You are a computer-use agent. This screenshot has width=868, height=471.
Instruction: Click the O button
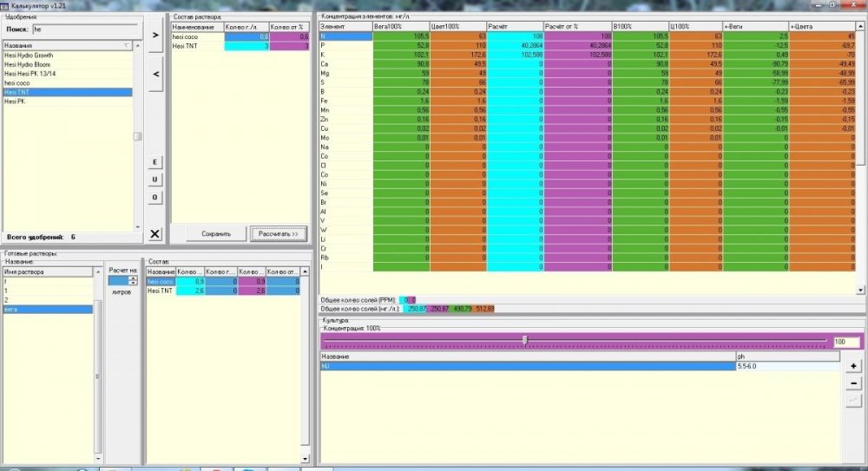pos(155,197)
